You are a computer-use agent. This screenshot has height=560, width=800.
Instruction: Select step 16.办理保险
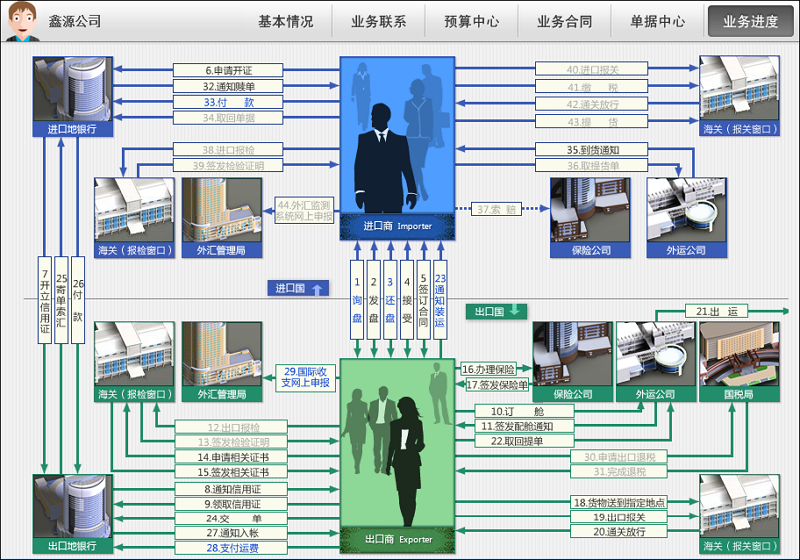(495, 369)
